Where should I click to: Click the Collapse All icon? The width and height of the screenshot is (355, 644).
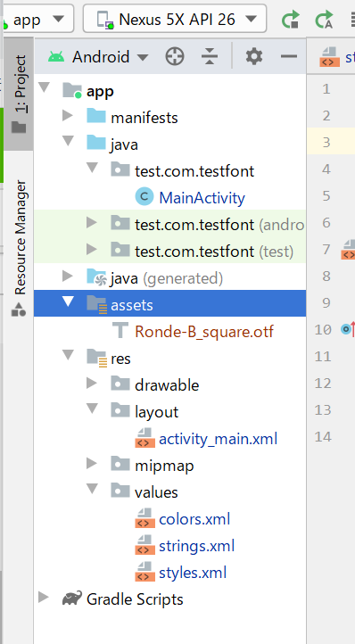pyautogui.click(x=210, y=57)
